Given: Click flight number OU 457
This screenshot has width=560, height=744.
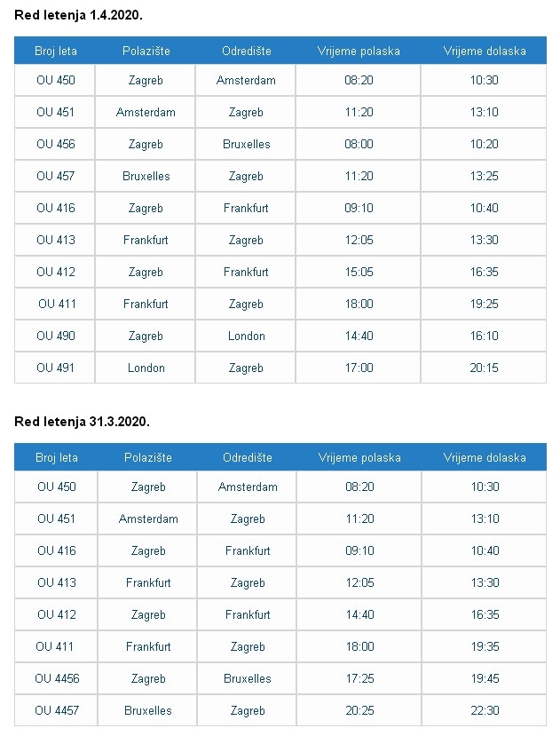Looking at the screenshot, I should pos(56,176).
